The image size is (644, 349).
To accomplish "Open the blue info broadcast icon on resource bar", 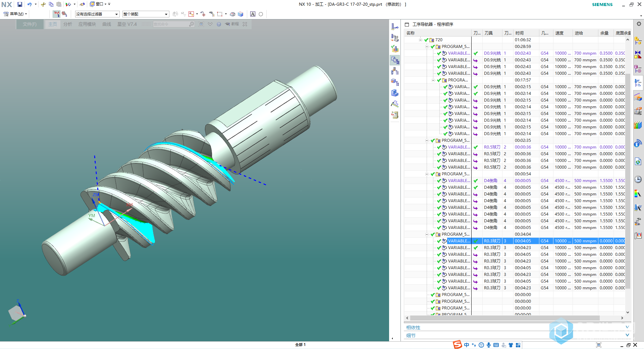I will point(638,144).
